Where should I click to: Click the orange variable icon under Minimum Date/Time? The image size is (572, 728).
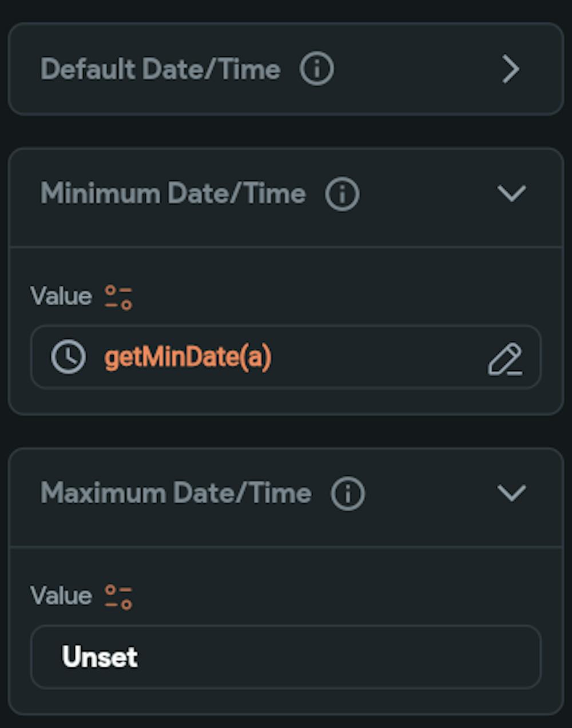click(118, 297)
